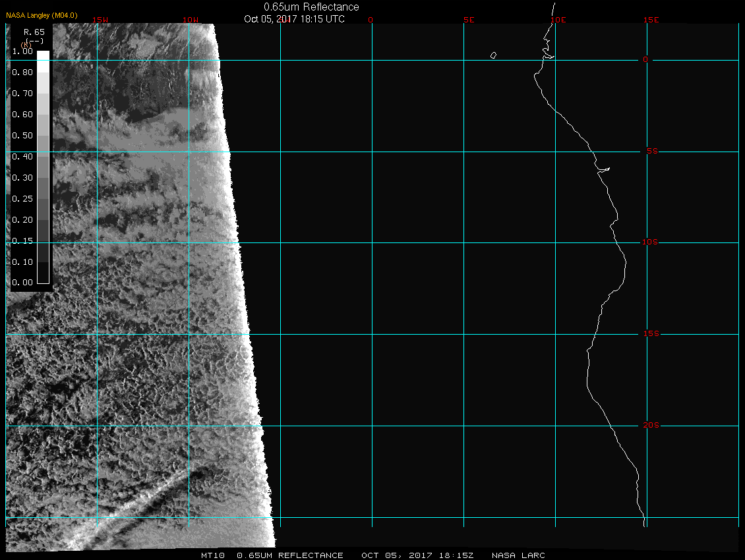Click the '15S' latitude label

(651, 334)
